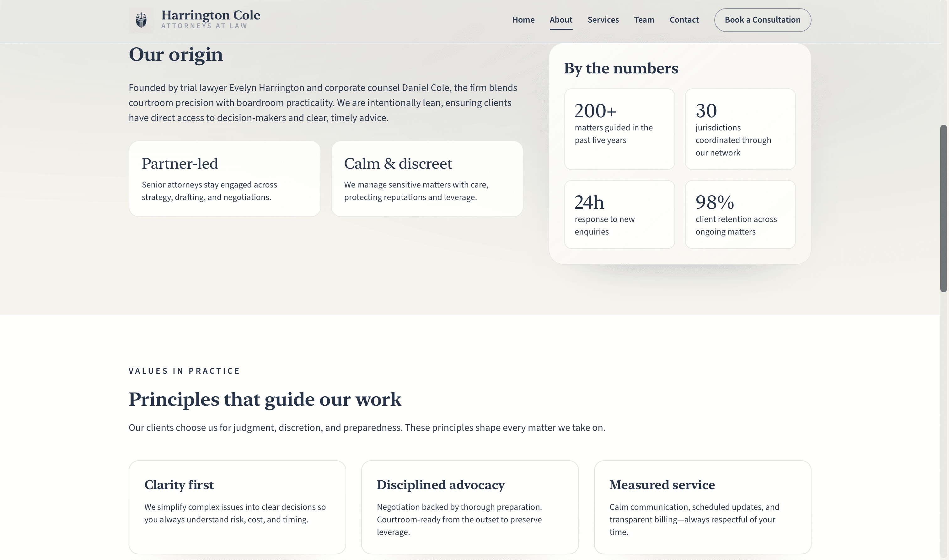Click the VALUES IN PRACTICE label
The width and height of the screenshot is (949, 560).
pos(184,371)
